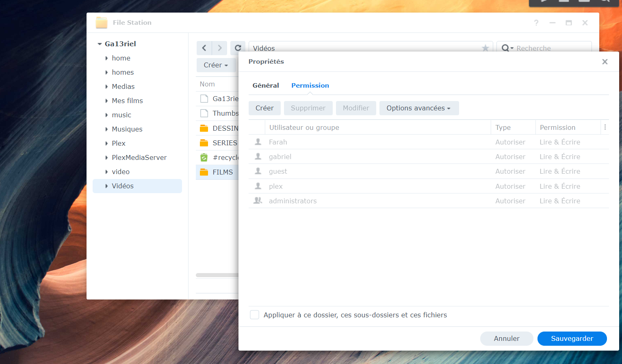622x364 pixels.
Task: Open column options three-dot menu
Action: (x=605, y=127)
